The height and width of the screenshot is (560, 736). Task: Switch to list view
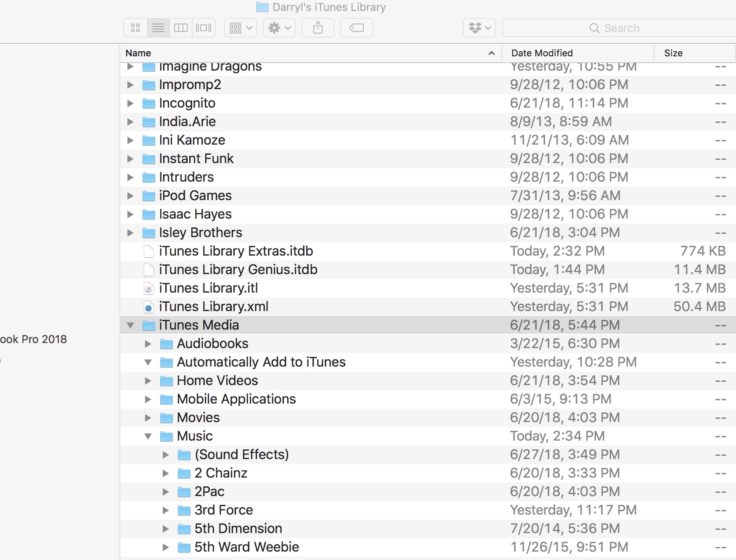[158, 28]
